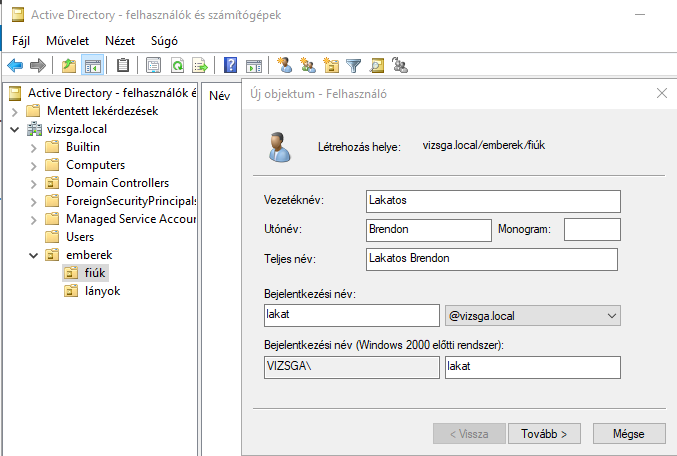Click the filter funnel toolbar icon
The height and width of the screenshot is (456, 677).
tap(353, 66)
